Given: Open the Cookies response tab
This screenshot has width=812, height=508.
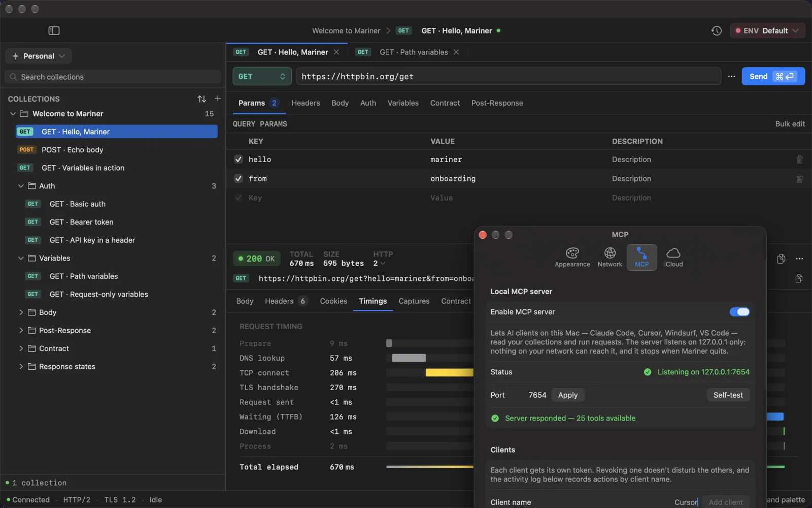Looking at the screenshot, I should [x=333, y=301].
